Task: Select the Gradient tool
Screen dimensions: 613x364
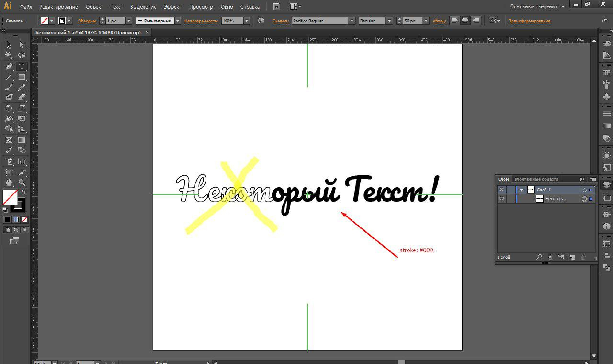Action: [22, 140]
